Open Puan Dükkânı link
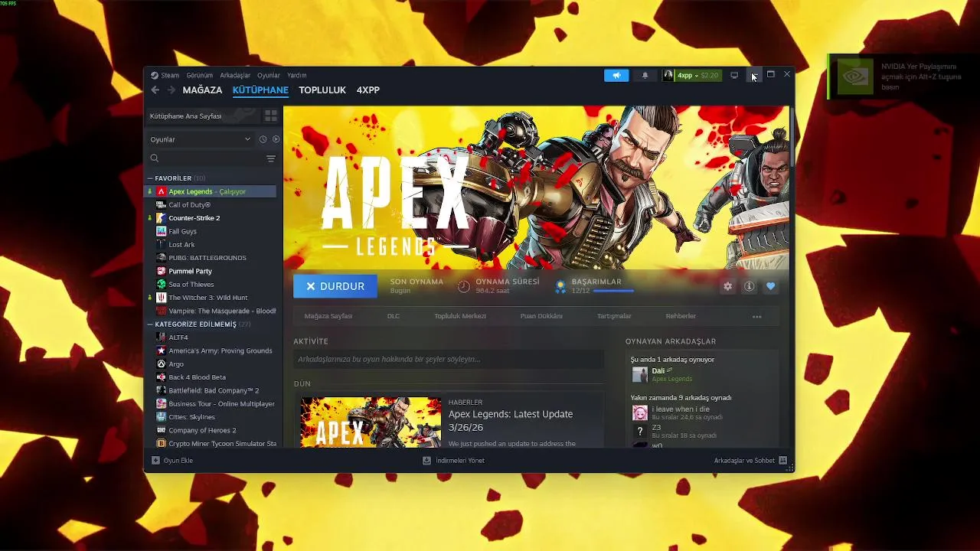Viewport: 980px width, 551px height. (x=541, y=316)
